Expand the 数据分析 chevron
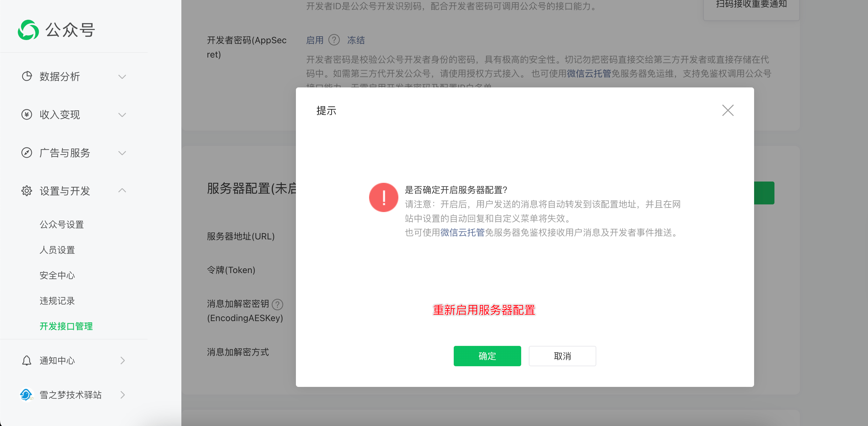The height and width of the screenshot is (426, 868). coord(122,76)
